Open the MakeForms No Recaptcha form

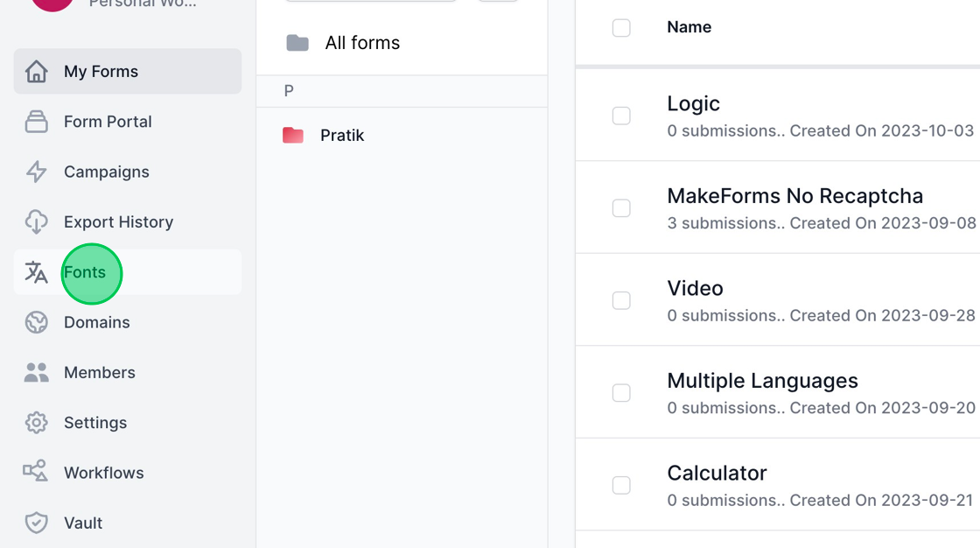tap(794, 195)
